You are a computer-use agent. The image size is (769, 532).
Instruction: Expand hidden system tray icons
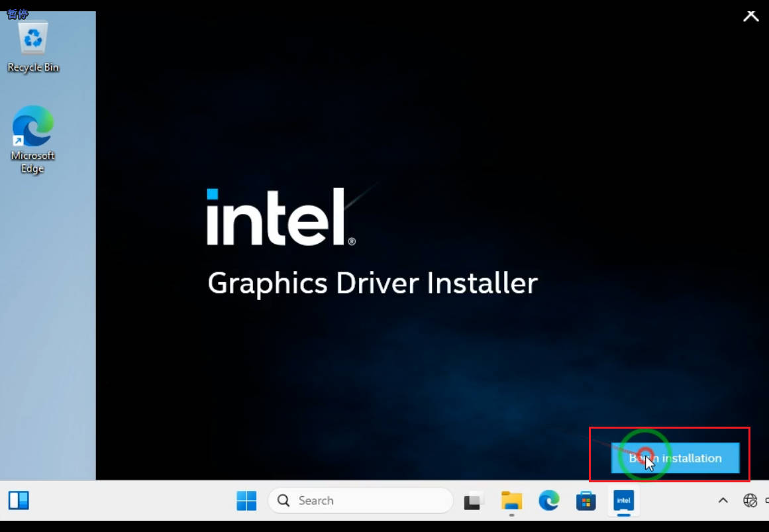722,502
